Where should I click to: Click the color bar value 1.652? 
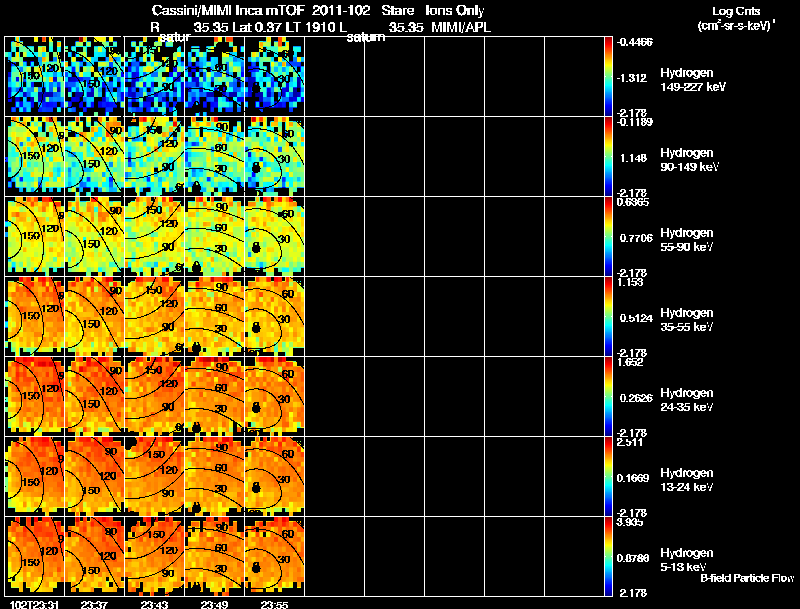[x=630, y=363]
